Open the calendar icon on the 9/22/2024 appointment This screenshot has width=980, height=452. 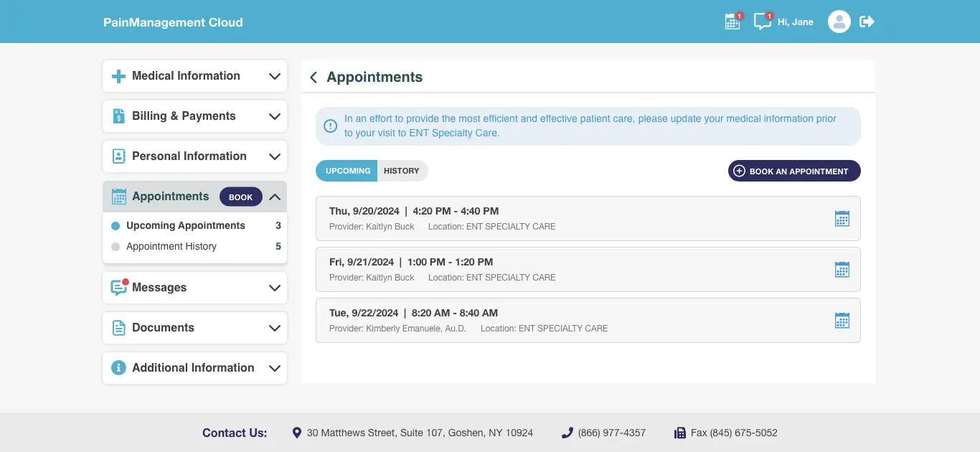tap(842, 320)
